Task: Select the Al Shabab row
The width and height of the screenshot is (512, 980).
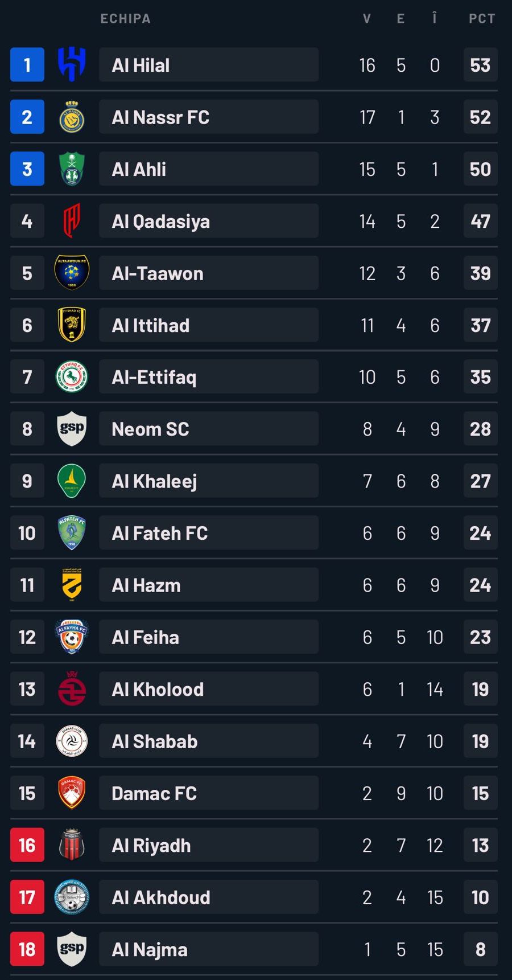Action: point(208,741)
